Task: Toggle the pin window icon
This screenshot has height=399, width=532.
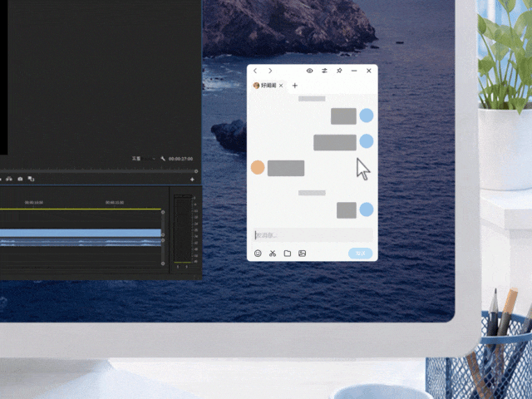Action: click(x=339, y=71)
